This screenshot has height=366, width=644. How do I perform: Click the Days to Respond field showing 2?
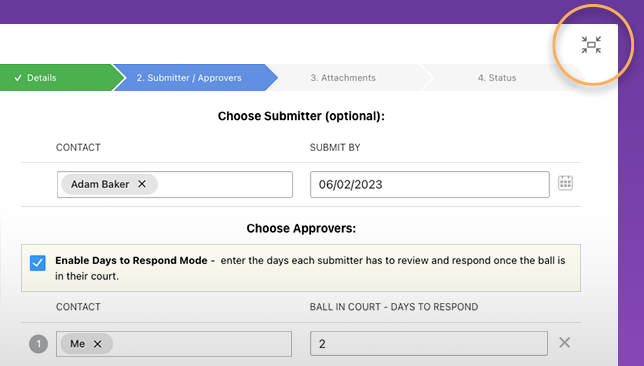(429, 343)
